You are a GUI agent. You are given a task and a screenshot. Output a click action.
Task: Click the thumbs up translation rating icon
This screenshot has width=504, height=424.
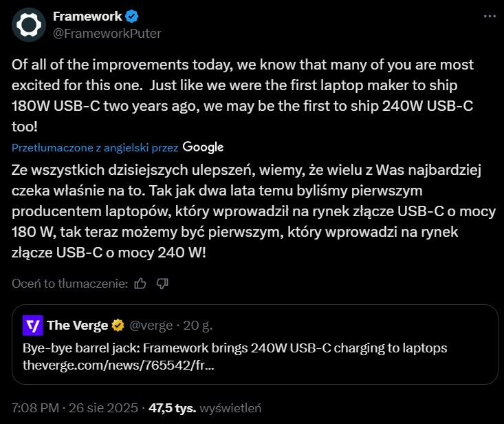[140, 283]
